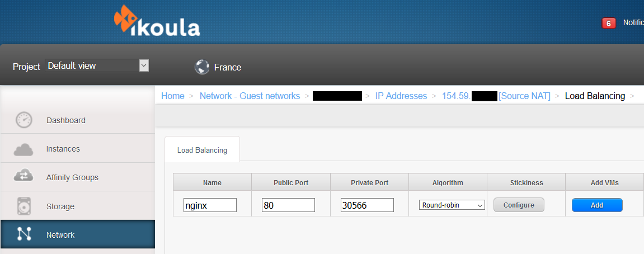Screen dimensions: 644x254
Task: Click the globe icon beside France
Action: point(201,67)
